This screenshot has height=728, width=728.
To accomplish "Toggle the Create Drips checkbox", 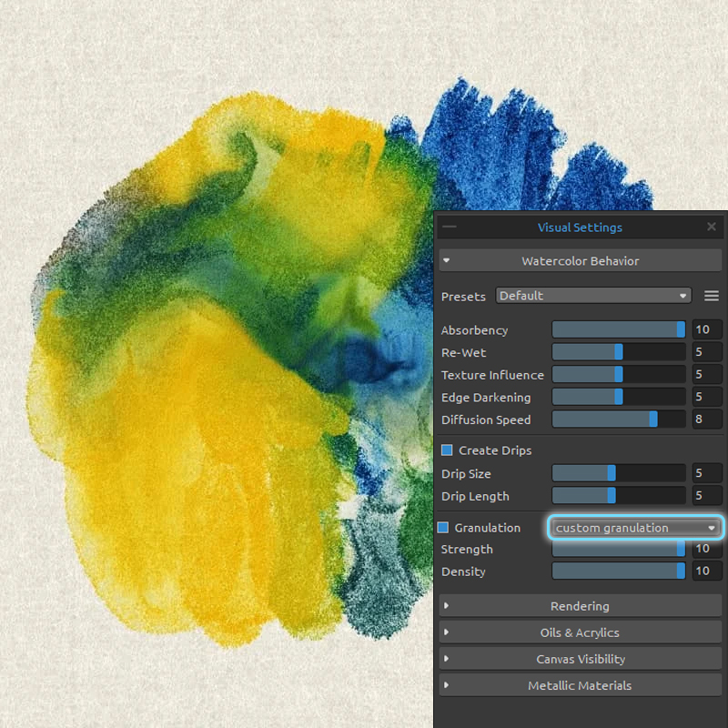I will [447, 450].
